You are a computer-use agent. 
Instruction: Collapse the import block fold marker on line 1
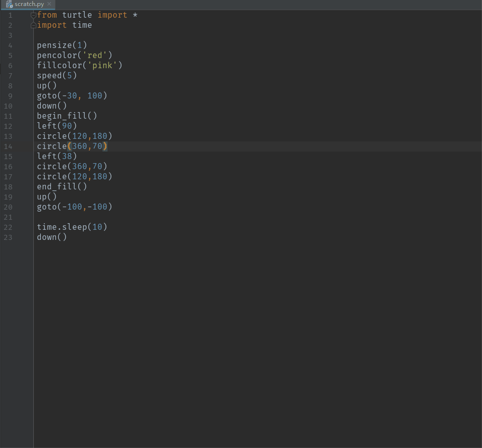33,15
